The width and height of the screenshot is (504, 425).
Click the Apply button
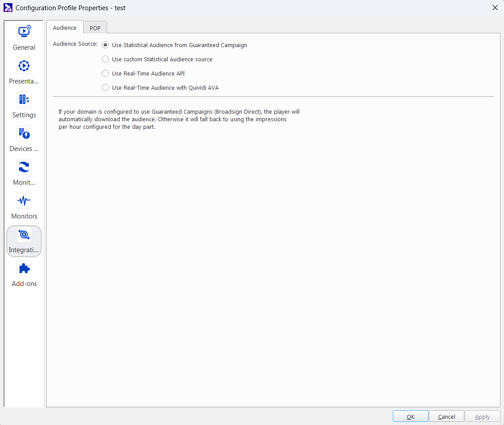pos(482,417)
